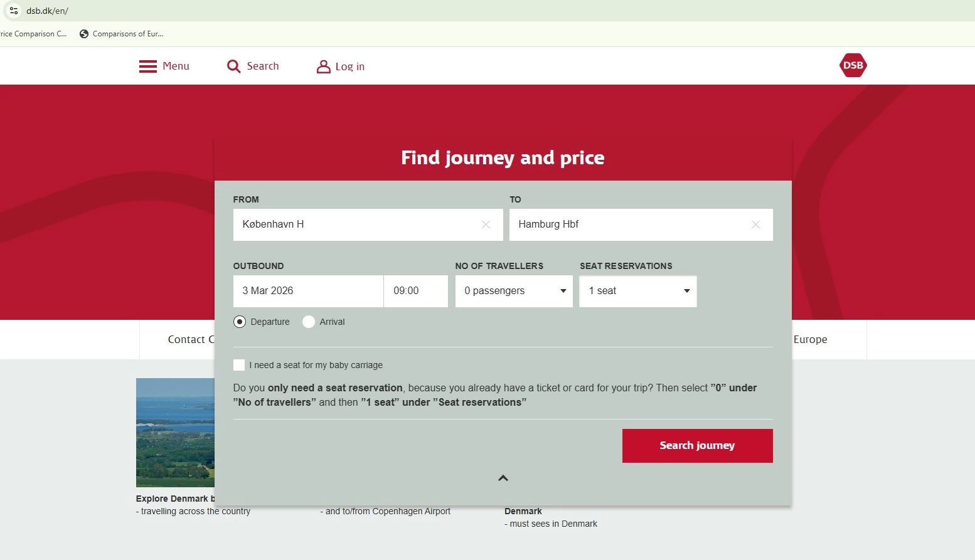This screenshot has width=975, height=560.
Task: Open the Seat reservations dropdown
Action: click(x=637, y=291)
